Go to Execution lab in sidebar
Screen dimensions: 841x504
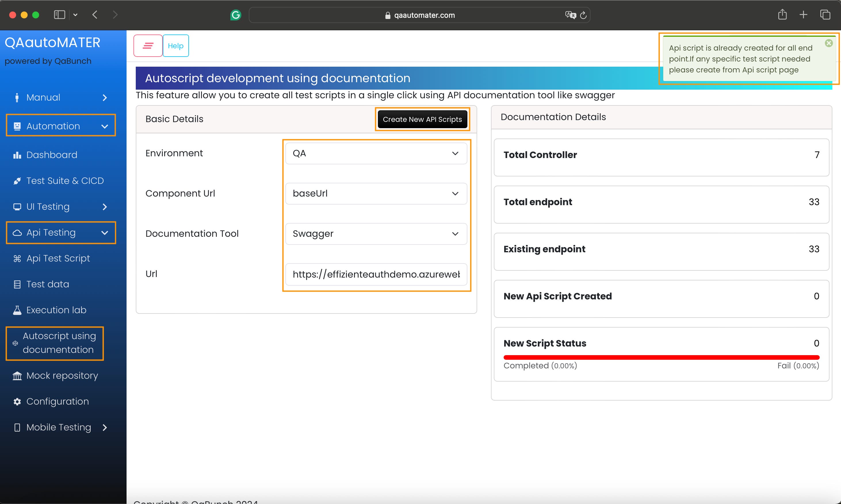click(x=56, y=310)
